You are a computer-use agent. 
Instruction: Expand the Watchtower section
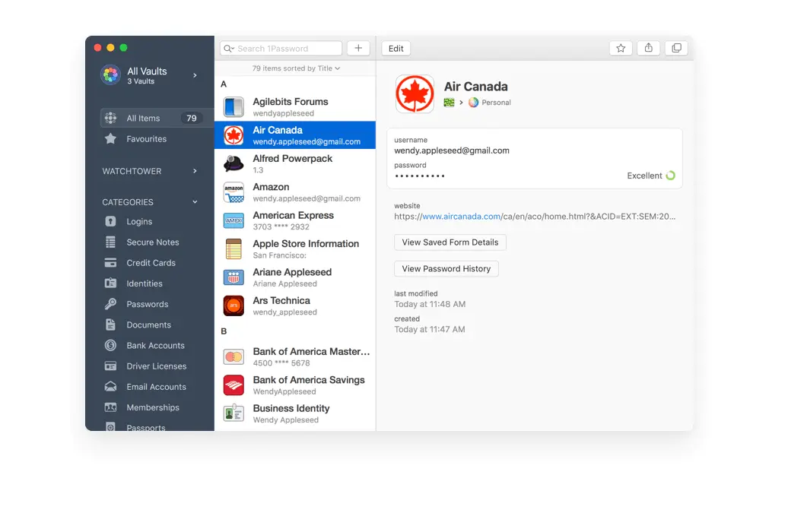pyautogui.click(x=195, y=171)
